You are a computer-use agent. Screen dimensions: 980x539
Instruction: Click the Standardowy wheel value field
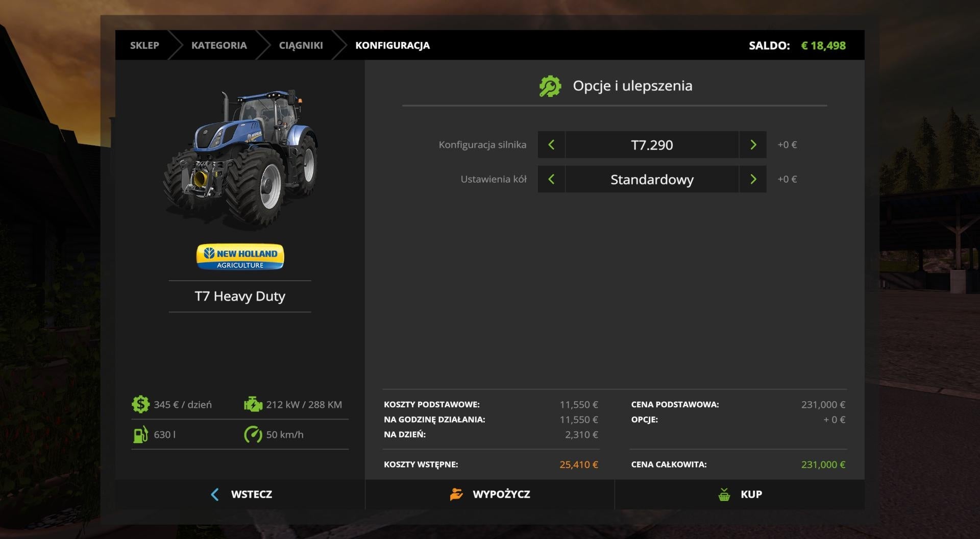pos(652,179)
